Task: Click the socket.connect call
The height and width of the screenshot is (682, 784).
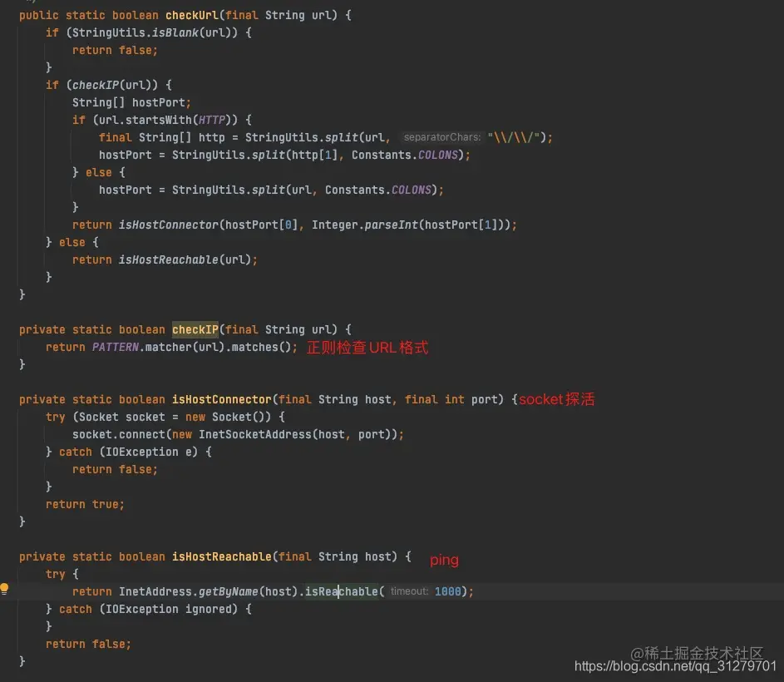Action: point(119,434)
